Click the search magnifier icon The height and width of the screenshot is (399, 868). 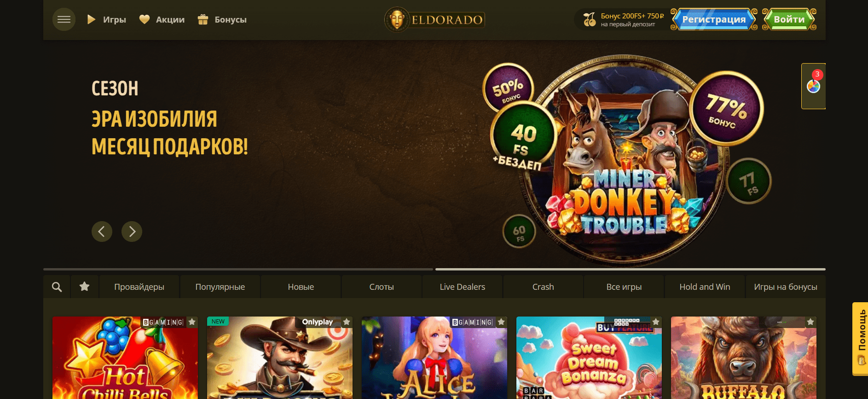pyautogui.click(x=57, y=287)
